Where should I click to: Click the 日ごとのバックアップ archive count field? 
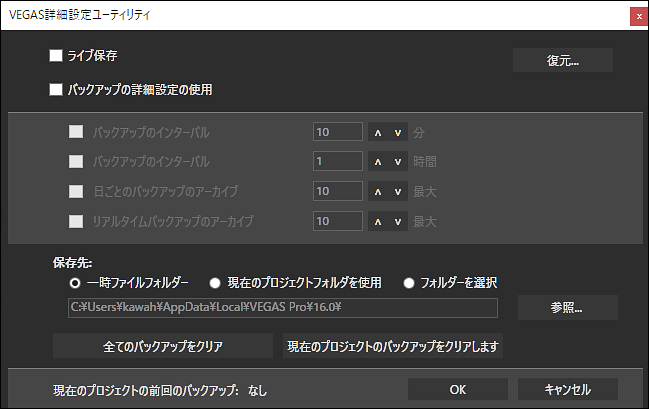tap(338, 191)
